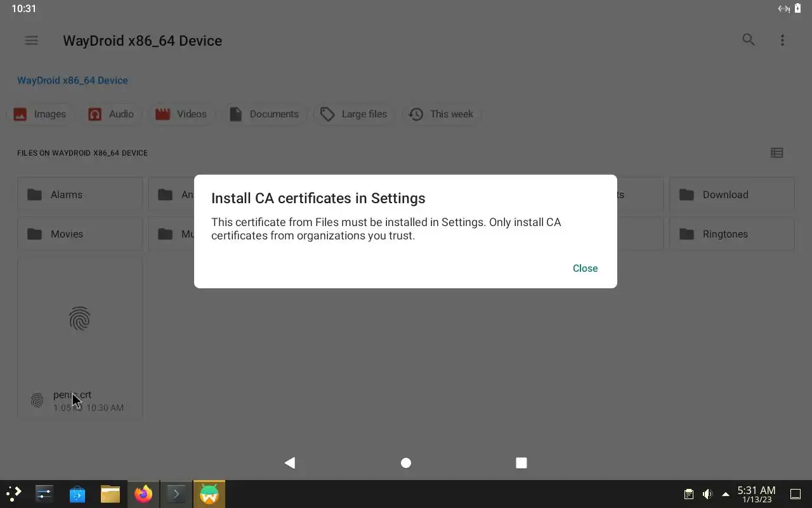Filter by Images chip
Viewport: 812px width, 508px height.
(x=40, y=114)
